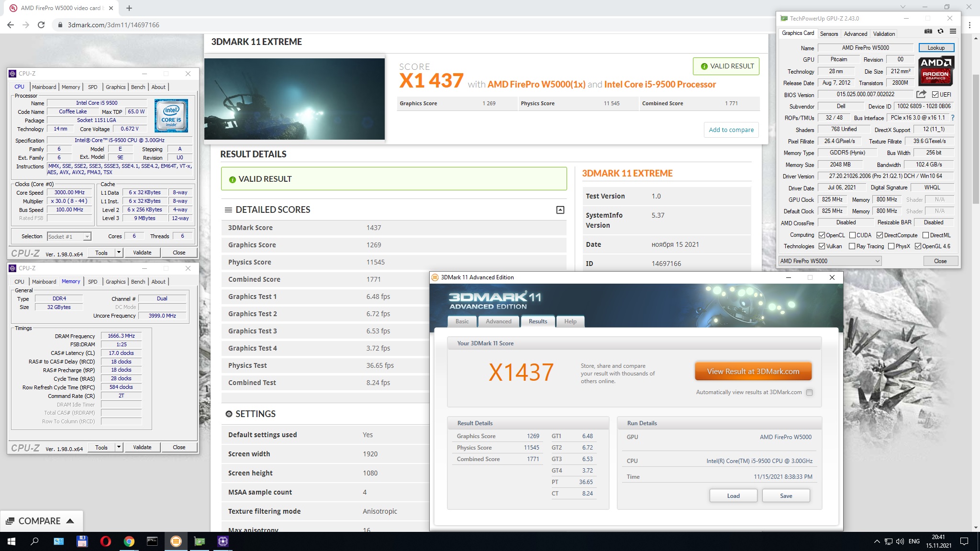
Task: Click Load in the 3DMark 11 Run Details
Action: (x=733, y=496)
